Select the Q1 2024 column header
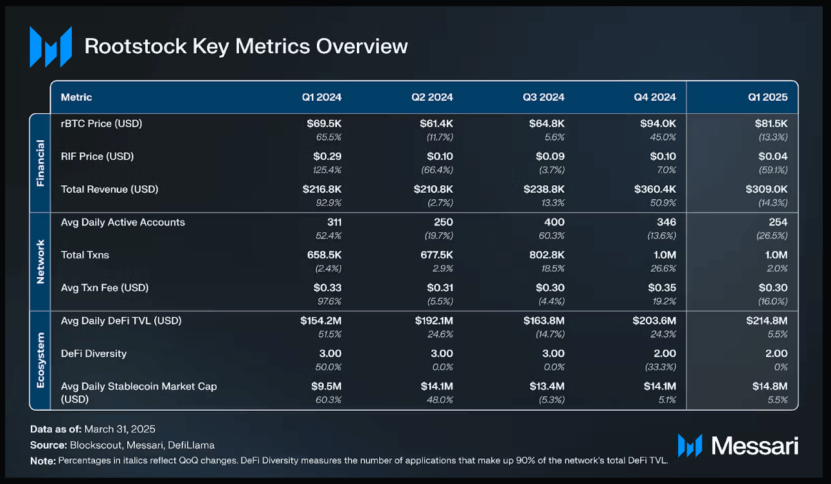Image resolution: width=831 pixels, height=484 pixels. (x=322, y=97)
